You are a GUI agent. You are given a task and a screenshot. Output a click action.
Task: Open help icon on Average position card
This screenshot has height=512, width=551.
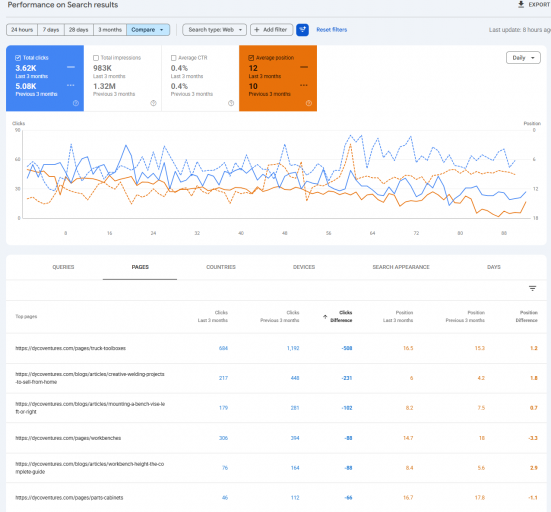pos(309,103)
